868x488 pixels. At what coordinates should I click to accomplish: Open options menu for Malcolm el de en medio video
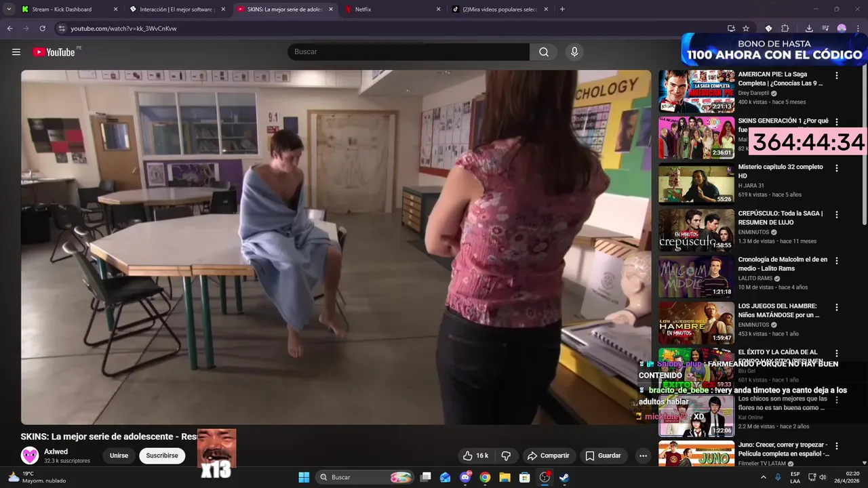tap(837, 260)
